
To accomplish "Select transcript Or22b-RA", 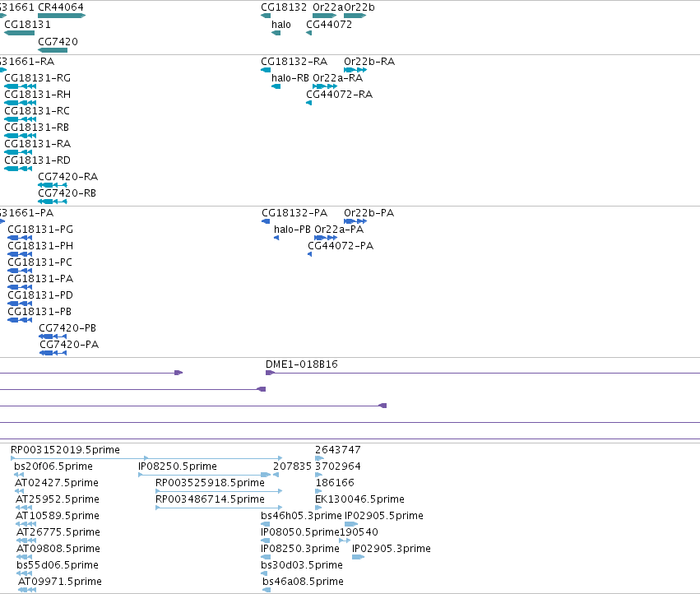I will 369,61.
